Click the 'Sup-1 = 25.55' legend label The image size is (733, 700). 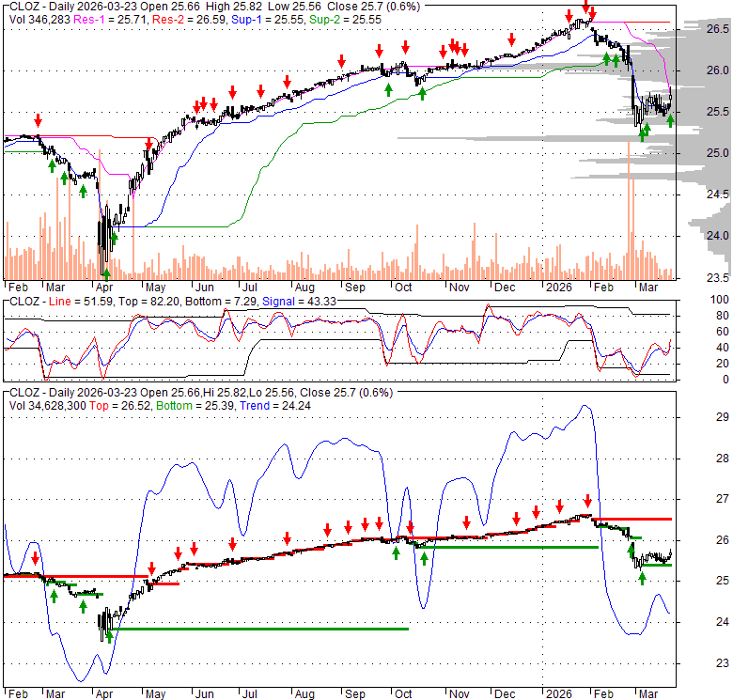[269, 20]
